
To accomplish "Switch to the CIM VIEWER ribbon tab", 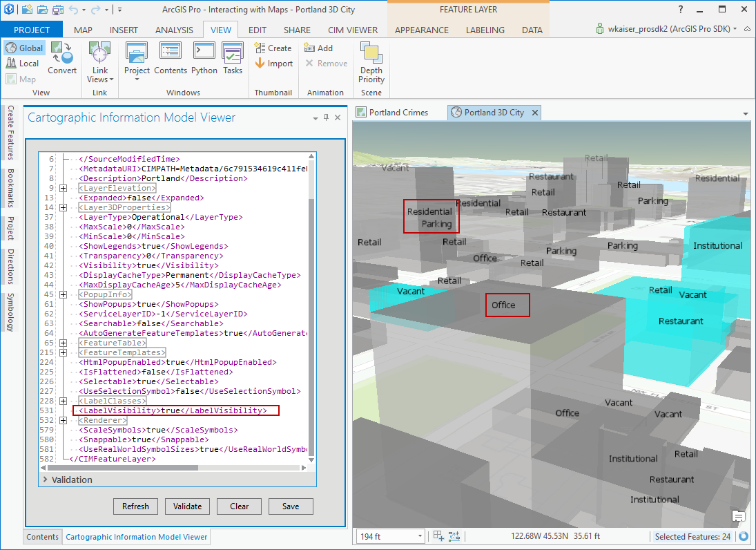I will [353, 30].
